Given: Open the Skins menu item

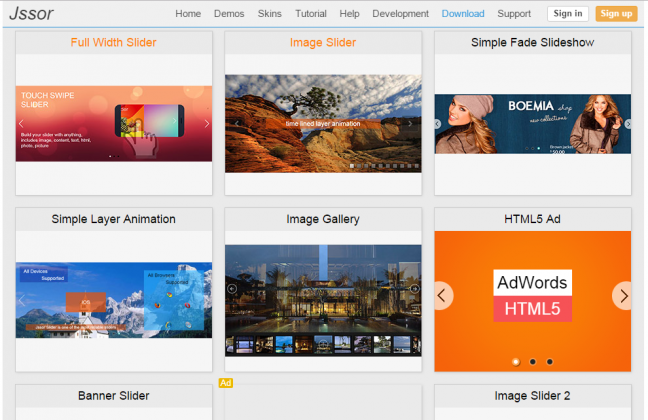Looking at the screenshot, I should coord(269,14).
